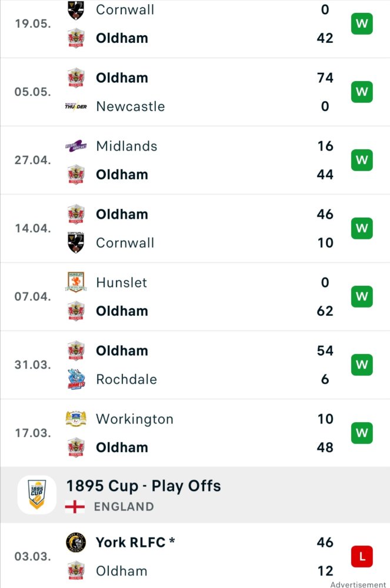
Task: Tap the green W badge for 05.05 match
Action: tap(362, 92)
